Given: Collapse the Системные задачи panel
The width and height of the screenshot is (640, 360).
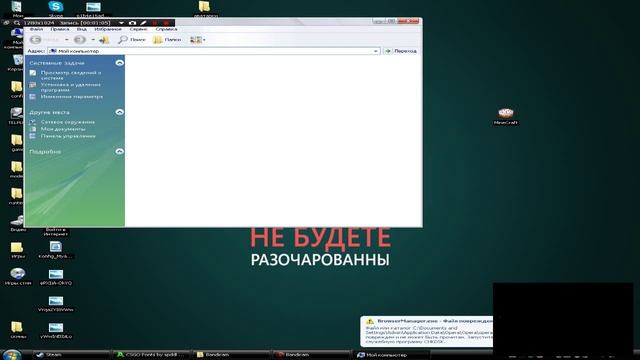Looking at the screenshot, I should click(119, 63).
